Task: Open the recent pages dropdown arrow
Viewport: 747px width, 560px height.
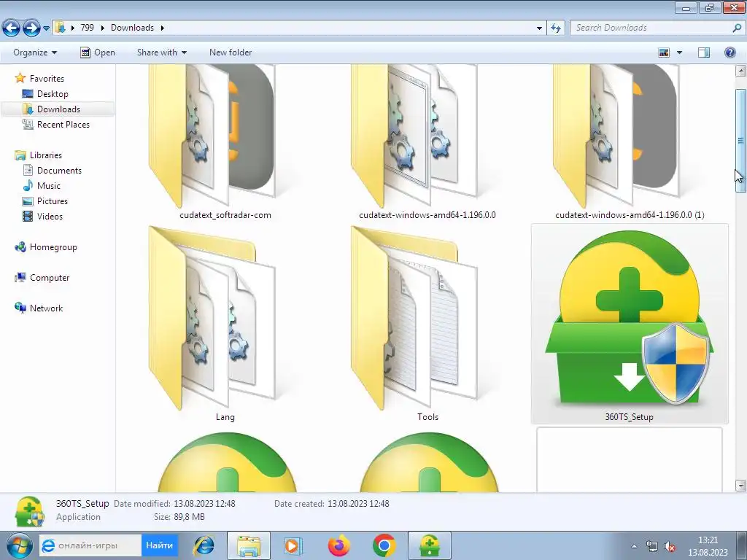Action: [x=46, y=28]
